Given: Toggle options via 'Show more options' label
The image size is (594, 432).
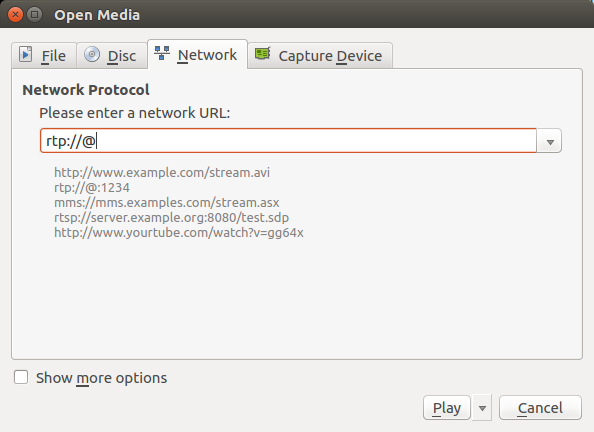Looking at the screenshot, I should [x=102, y=378].
